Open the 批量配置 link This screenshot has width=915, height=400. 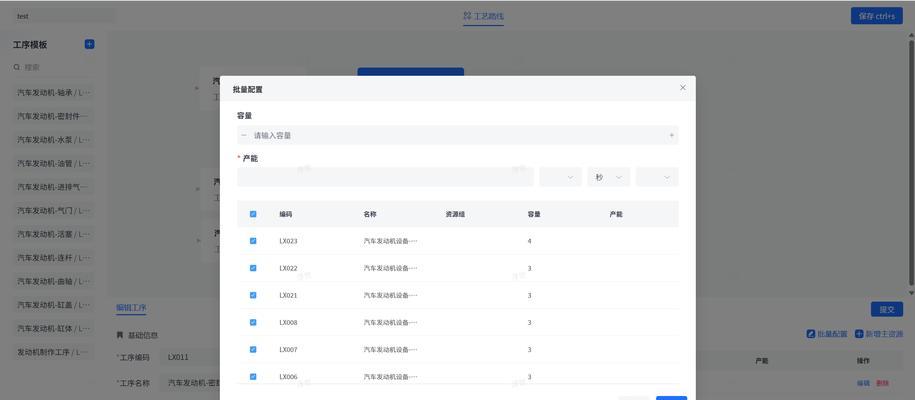[x=832, y=334]
